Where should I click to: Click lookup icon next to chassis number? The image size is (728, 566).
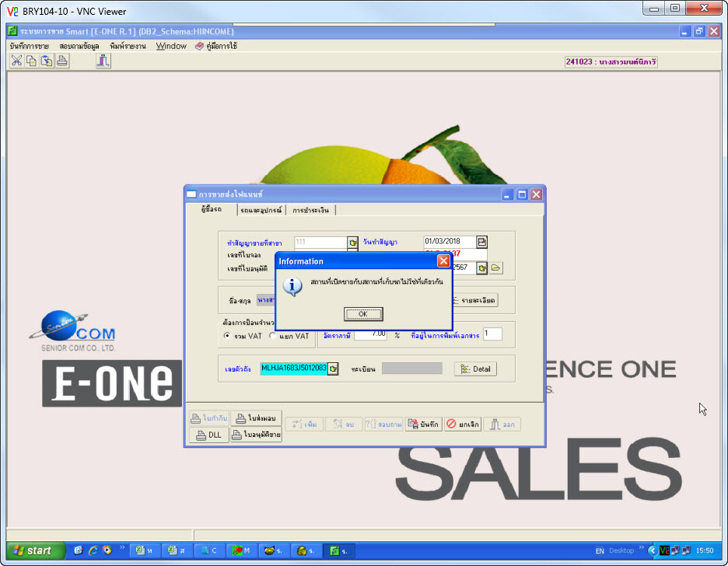pos(333,369)
